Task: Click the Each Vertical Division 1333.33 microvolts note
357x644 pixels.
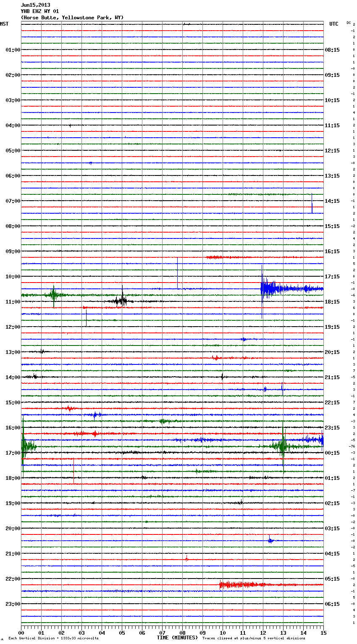Action: [x=53, y=639]
